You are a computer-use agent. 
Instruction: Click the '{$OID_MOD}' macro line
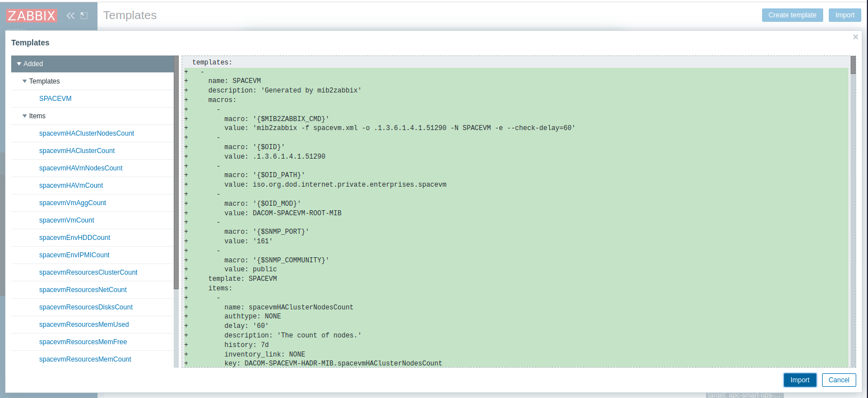(x=262, y=203)
